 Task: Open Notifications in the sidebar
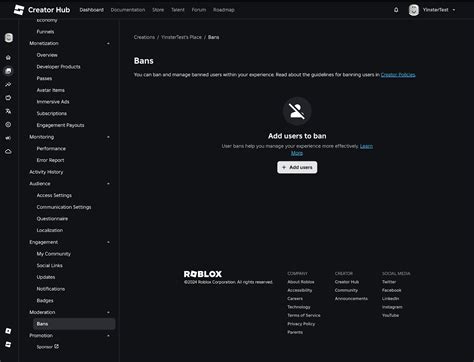pyautogui.click(x=51, y=289)
